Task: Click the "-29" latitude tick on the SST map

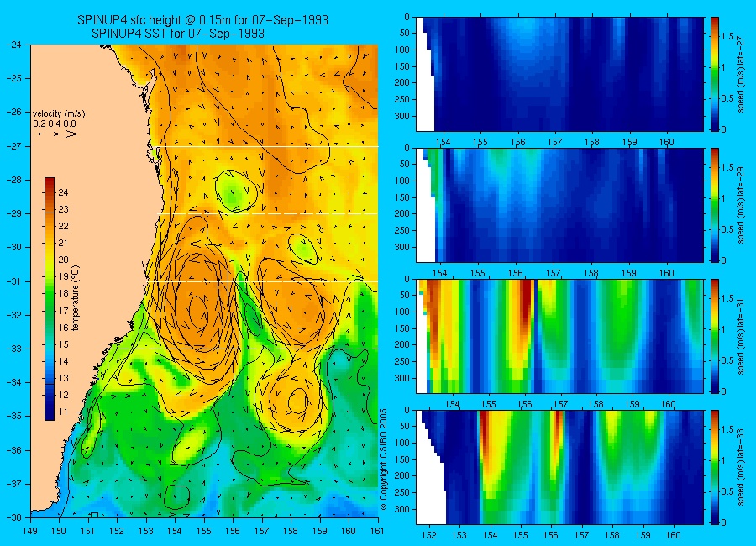Action: [13, 213]
